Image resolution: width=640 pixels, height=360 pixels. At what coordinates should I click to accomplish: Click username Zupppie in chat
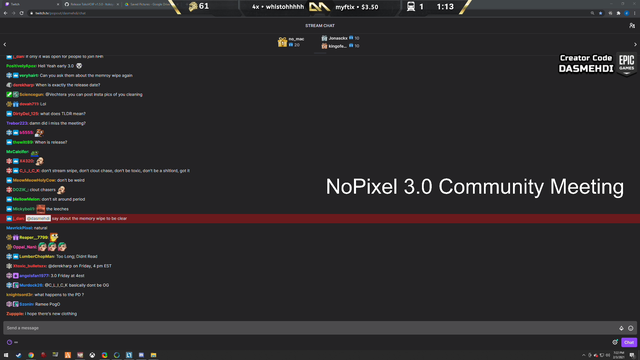pyautogui.click(x=15, y=313)
